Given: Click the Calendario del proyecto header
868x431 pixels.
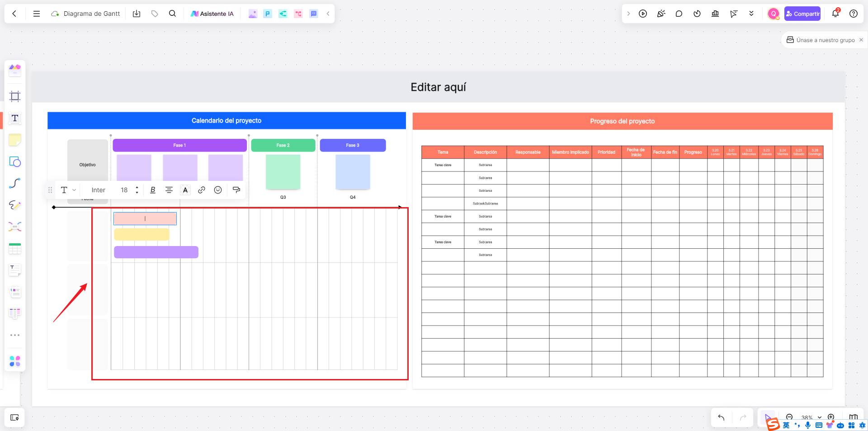Looking at the screenshot, I should (x=226, y=121).
